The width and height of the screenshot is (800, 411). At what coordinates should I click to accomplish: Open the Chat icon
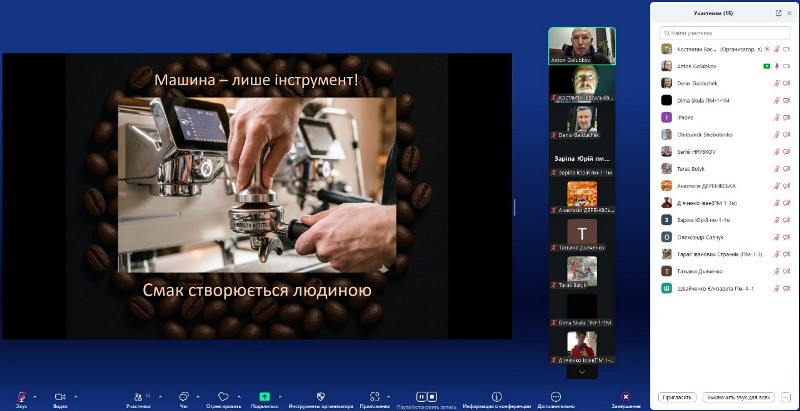click(x=184, y=397)
